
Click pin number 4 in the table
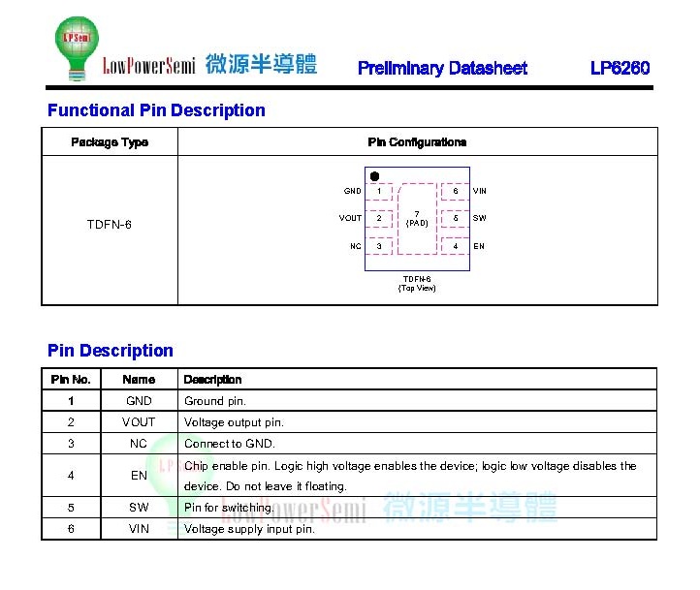[71, 476]
